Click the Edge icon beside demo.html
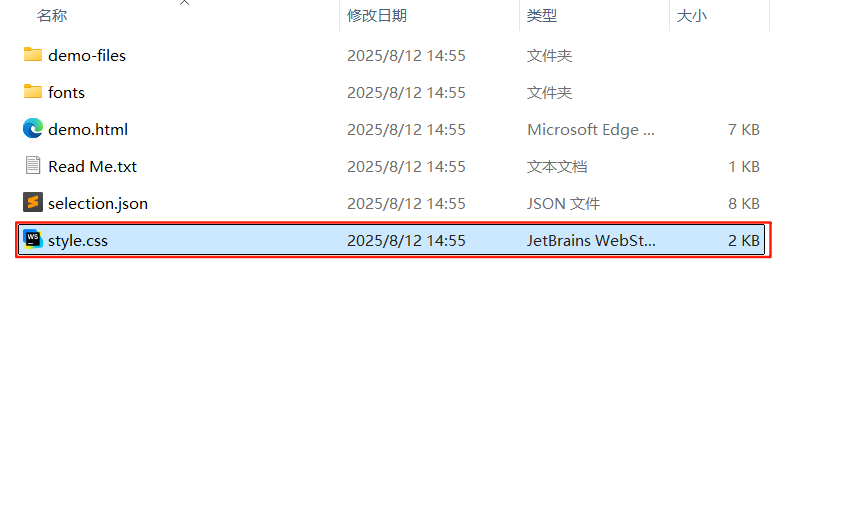The image size is (866, 518). (33, 129)
